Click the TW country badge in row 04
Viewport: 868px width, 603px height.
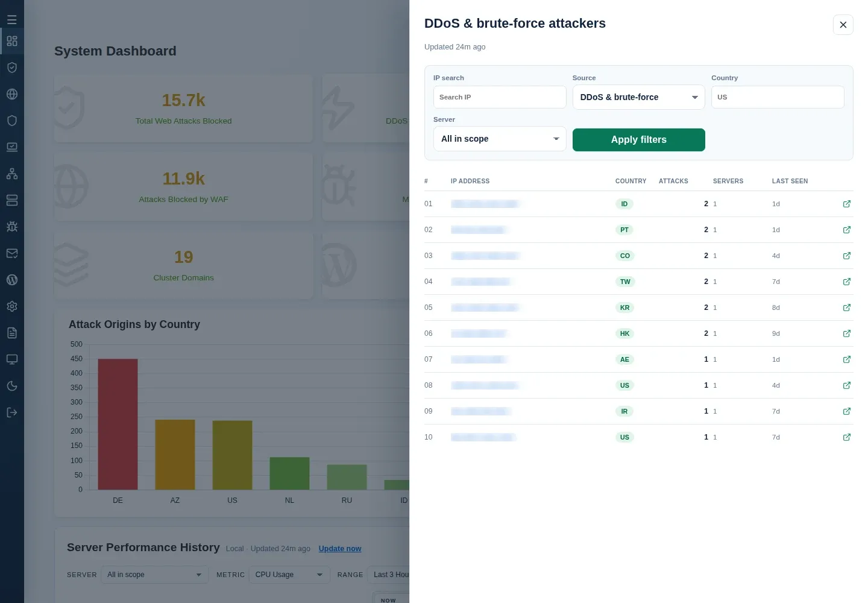(625, 282)
